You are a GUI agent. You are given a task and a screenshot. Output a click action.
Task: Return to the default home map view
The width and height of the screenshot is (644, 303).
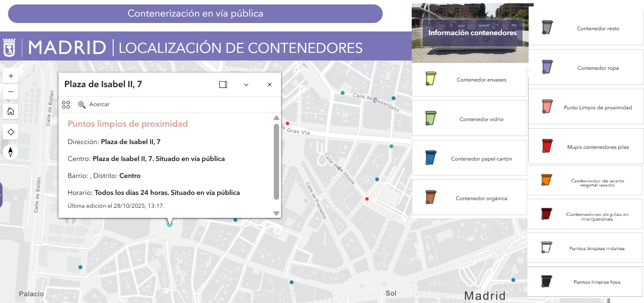[11, 111]
